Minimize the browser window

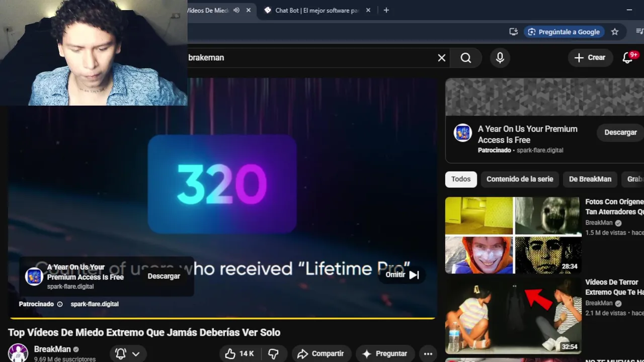pos(629,10)
